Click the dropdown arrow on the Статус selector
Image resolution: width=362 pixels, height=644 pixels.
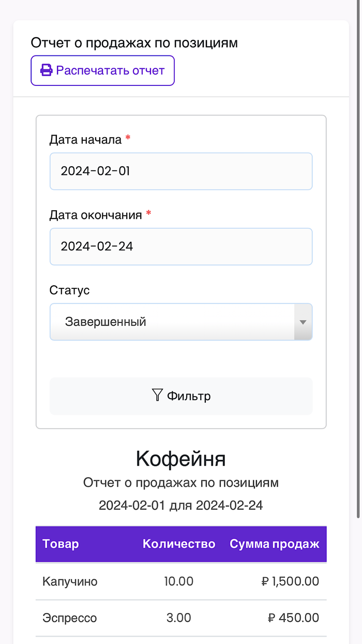pyautogui.click(x=304, y=322)
